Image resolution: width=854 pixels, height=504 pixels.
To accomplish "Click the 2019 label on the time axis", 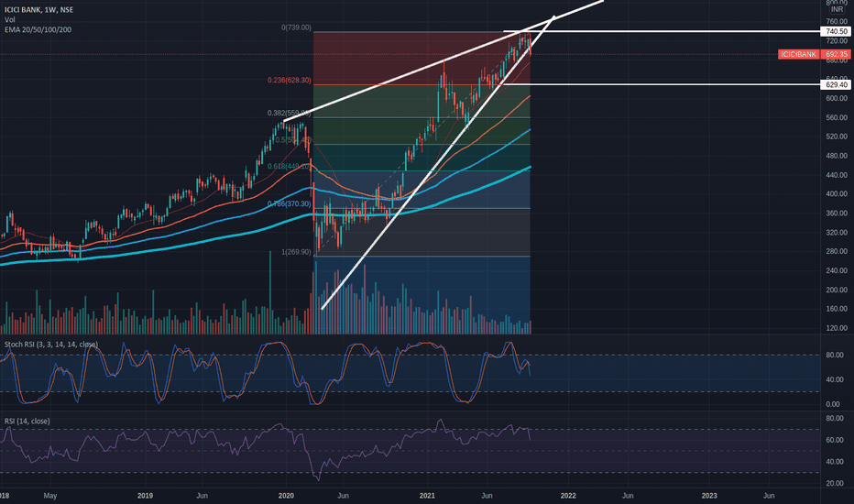I will coord(145,496).
